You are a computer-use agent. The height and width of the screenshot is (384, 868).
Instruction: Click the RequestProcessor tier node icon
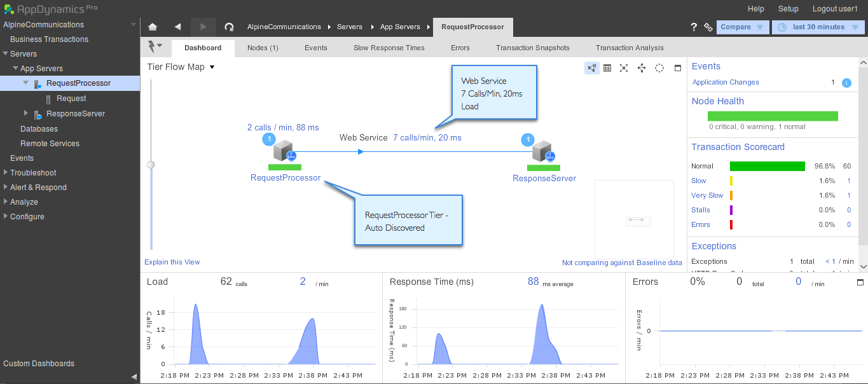coord(284,152)
